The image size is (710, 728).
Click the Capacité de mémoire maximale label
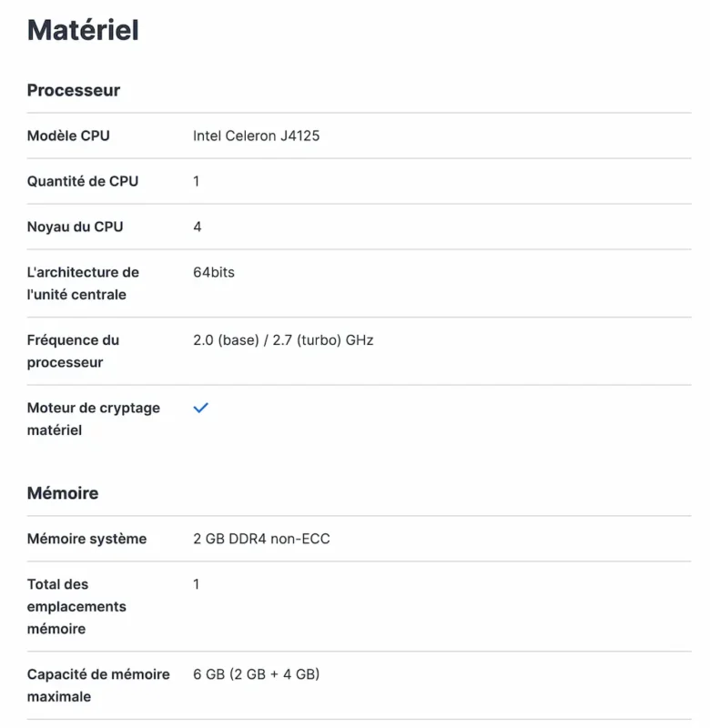(98, 685)
